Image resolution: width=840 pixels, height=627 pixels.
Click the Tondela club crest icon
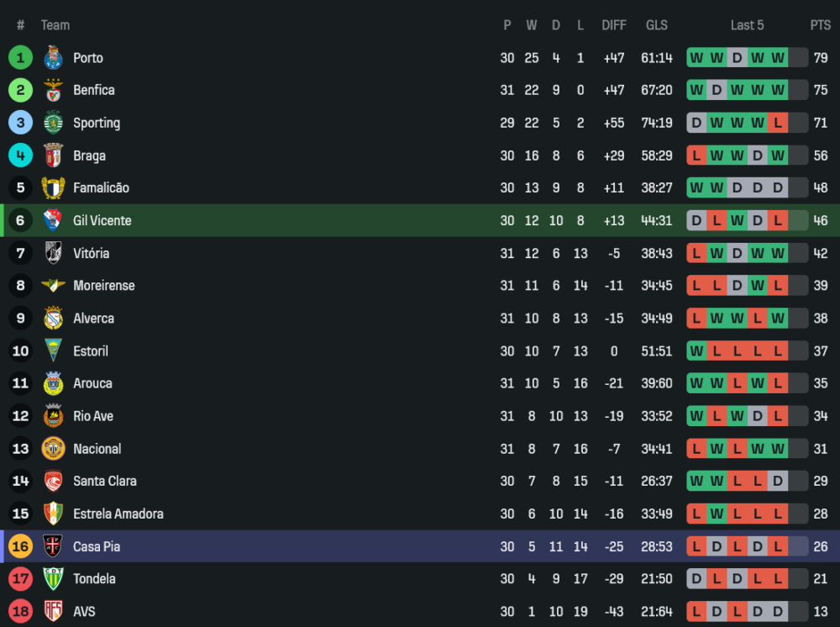[x=53, y=578]
